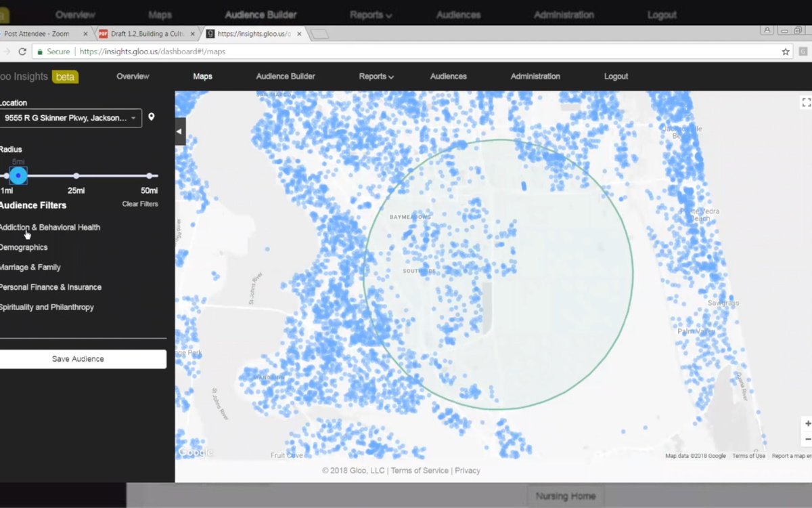Set radius to the 1mi stop

coord(5,176)
